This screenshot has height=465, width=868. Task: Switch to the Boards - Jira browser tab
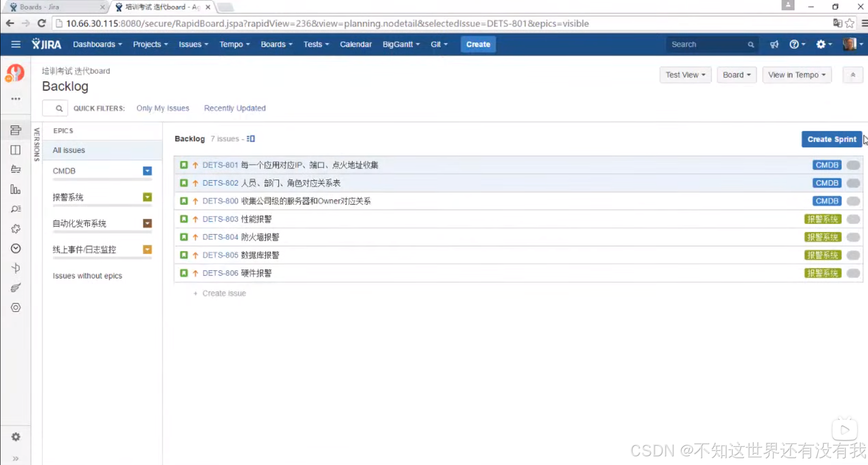coord(50,7)
